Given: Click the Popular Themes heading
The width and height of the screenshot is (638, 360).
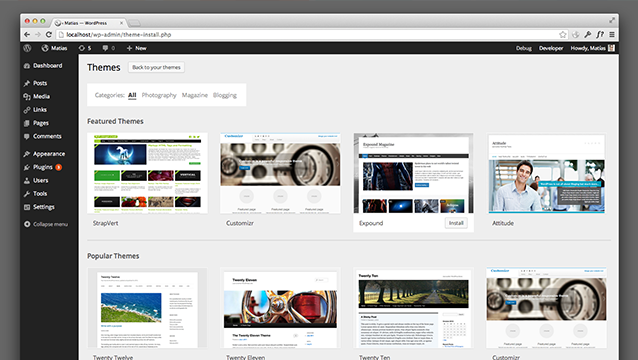Looking at the screenshot, I should tap(113, 256).
